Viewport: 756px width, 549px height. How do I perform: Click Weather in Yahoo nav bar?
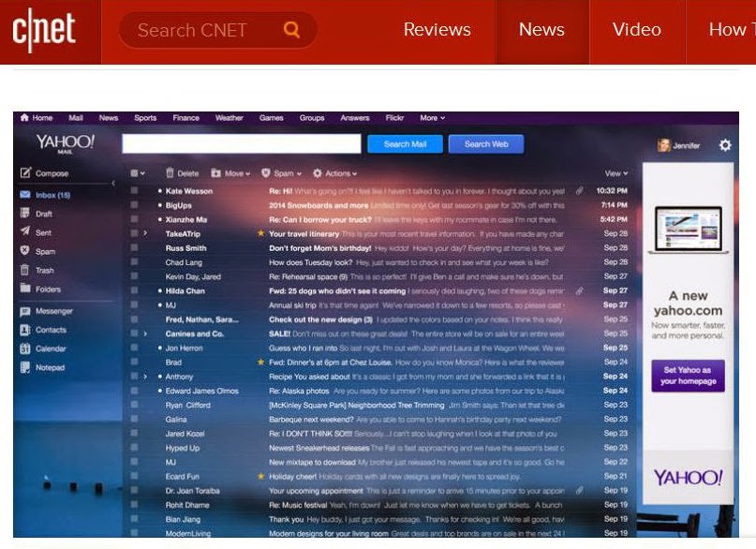(x=229, y=118)
